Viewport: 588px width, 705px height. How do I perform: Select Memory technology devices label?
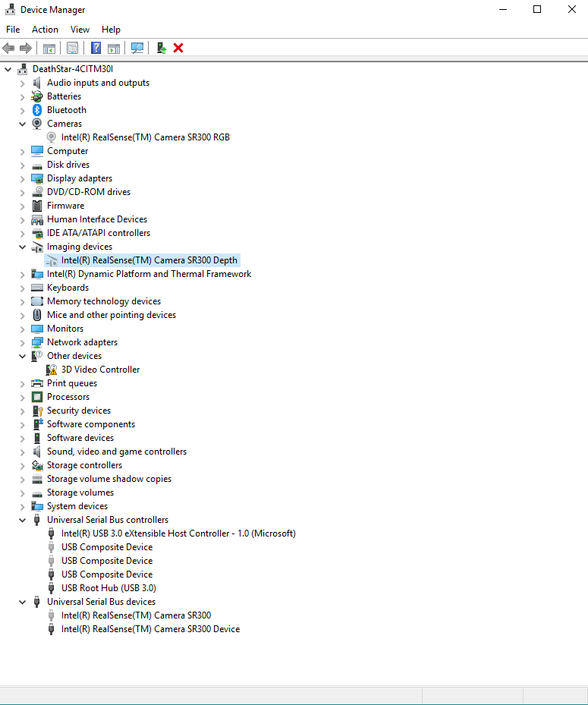click(104, 301)
